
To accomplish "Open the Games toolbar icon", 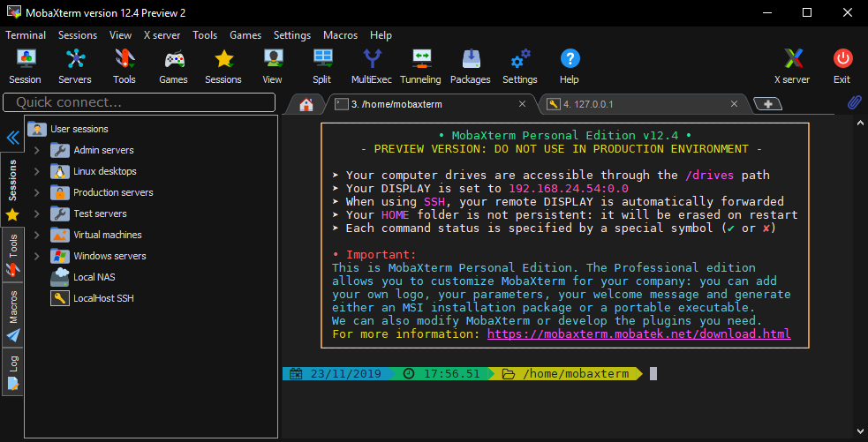I will coord(174,58).
